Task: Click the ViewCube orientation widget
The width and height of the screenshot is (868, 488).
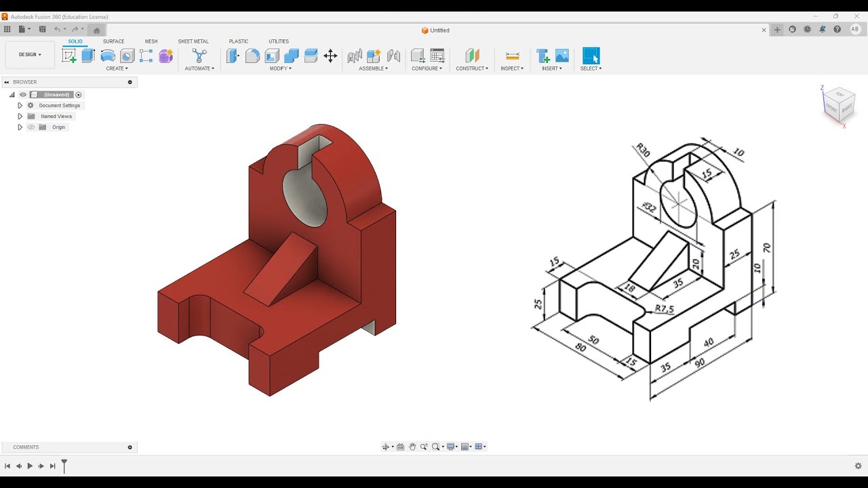Action: (x=838, y=105)
